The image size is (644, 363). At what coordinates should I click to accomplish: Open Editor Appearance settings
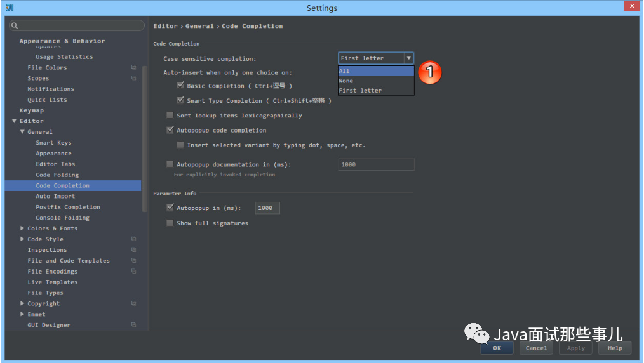pyautogui.click(x=53, y=153)
